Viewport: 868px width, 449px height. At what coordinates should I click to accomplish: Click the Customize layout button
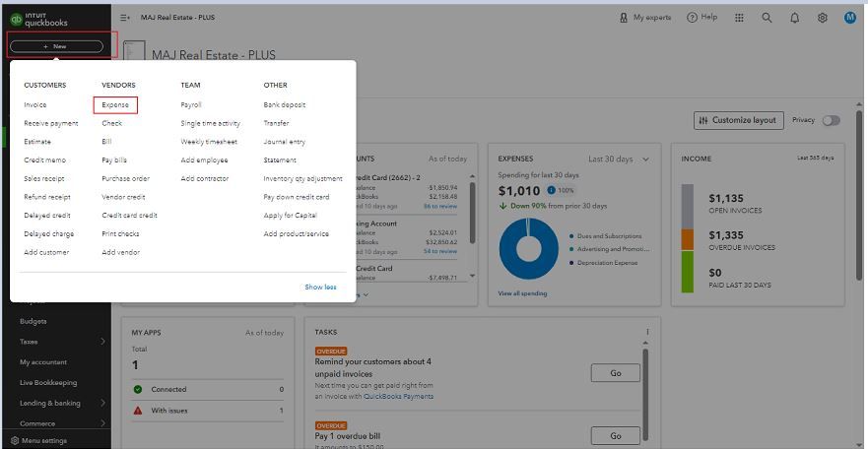click(739, 120)
